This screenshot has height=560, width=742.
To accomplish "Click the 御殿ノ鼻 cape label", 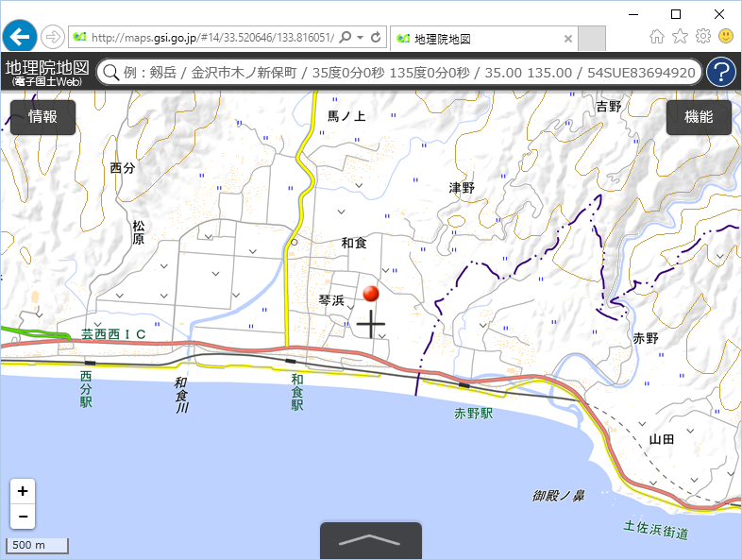I will [559, 496].
